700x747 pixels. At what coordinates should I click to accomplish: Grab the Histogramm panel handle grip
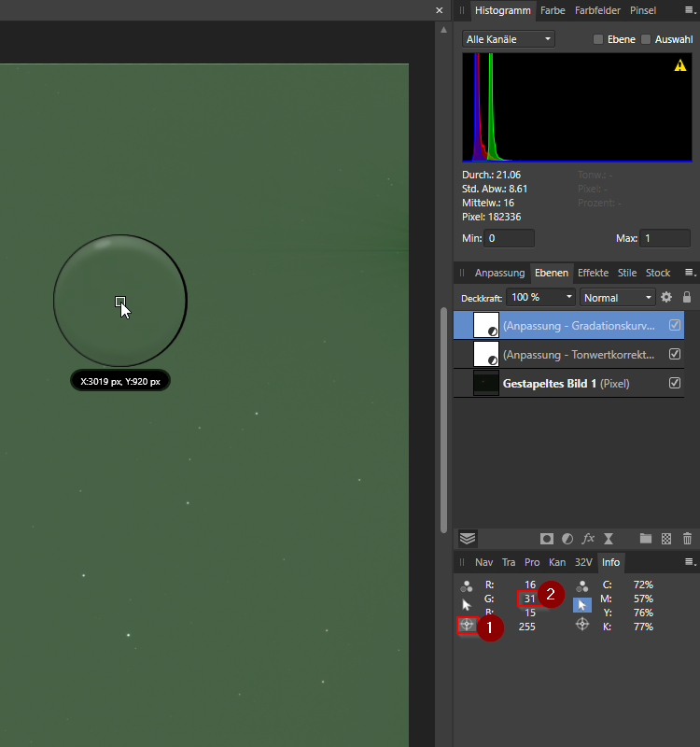[461, 10]
